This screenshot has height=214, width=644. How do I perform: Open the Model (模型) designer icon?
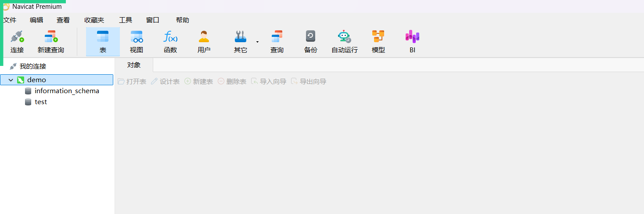(378, 37)
